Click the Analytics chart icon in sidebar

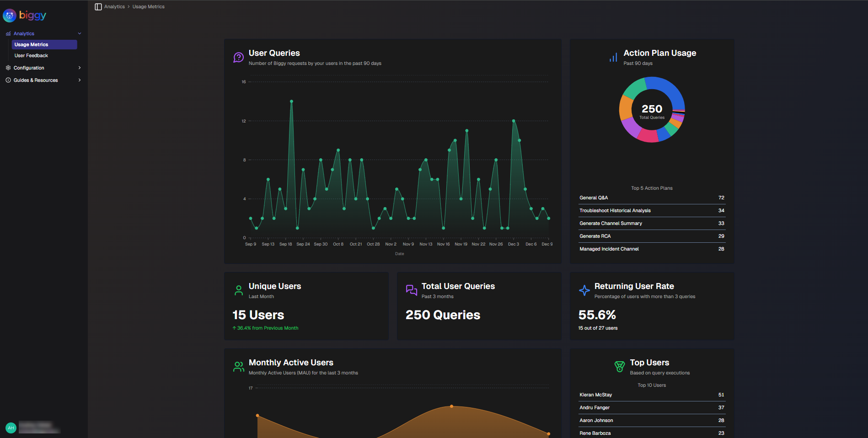[7, 33]
